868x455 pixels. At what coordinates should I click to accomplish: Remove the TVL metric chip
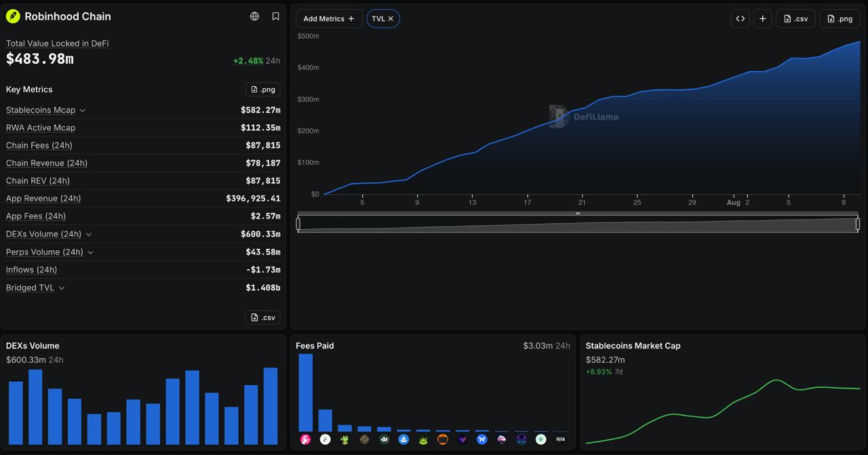[391, 19]
